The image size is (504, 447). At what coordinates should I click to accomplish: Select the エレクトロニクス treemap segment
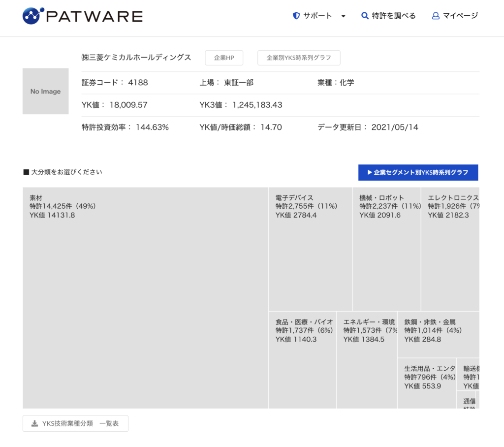[x=450, y=249]
